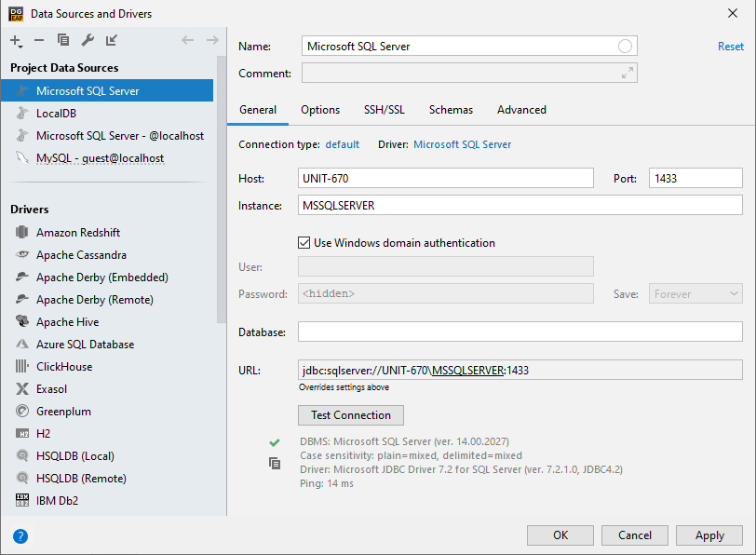This screenshot has height=555, width=756.
Task: Expand the Comment field editor
Action: [x=628, y=73]
